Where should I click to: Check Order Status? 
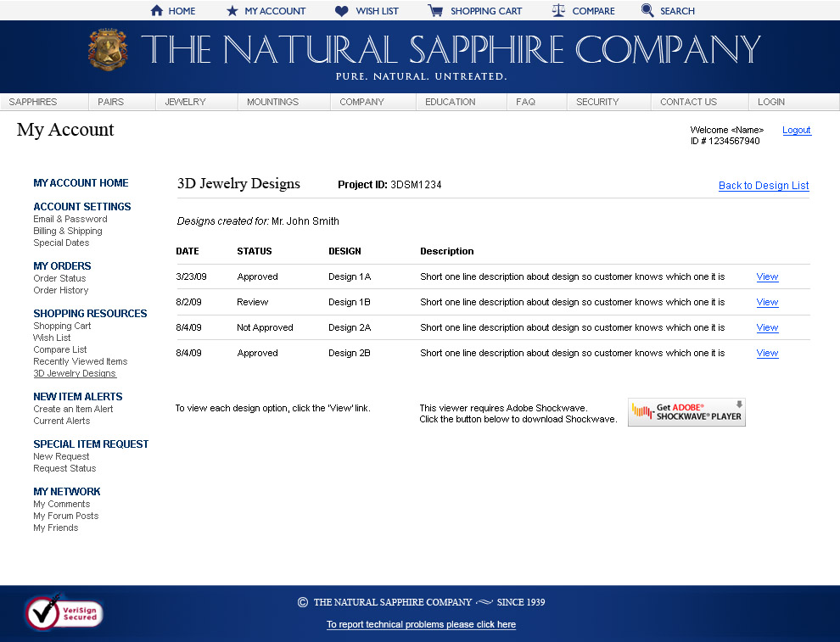(59, 278)
